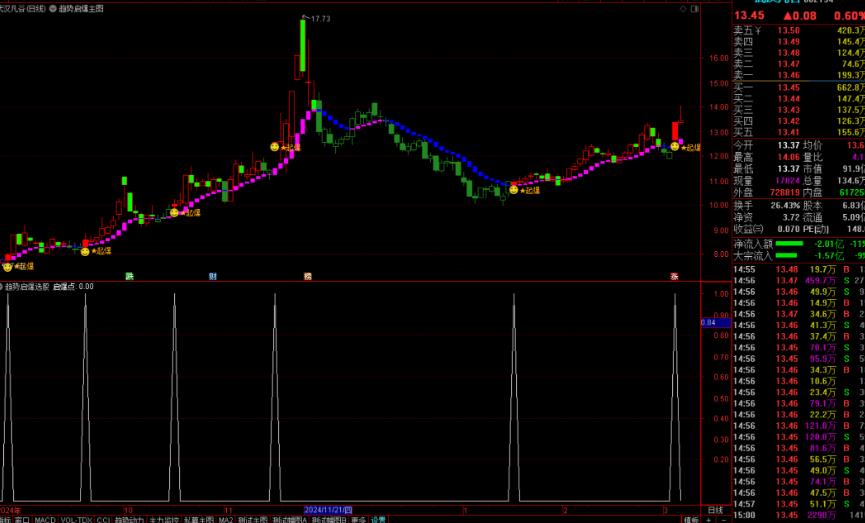The height and width of the screenshot is (523, 865).
Task: Click the smiley 起爆 marker near 8.00 price level
Action: point(85,252)
